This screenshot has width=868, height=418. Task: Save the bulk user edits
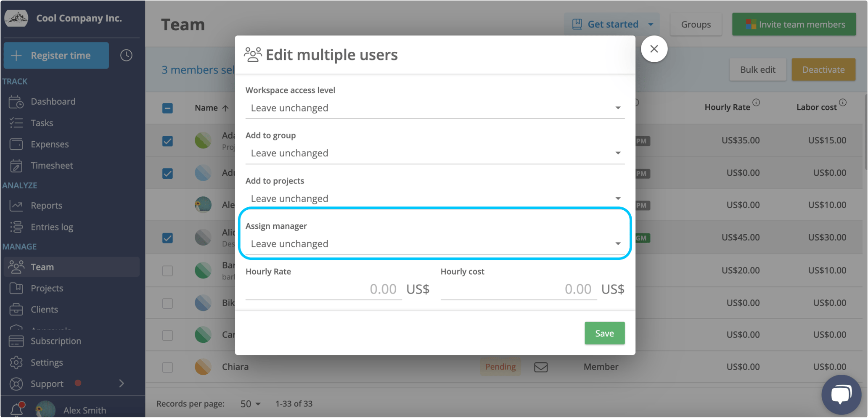[604, 333]
